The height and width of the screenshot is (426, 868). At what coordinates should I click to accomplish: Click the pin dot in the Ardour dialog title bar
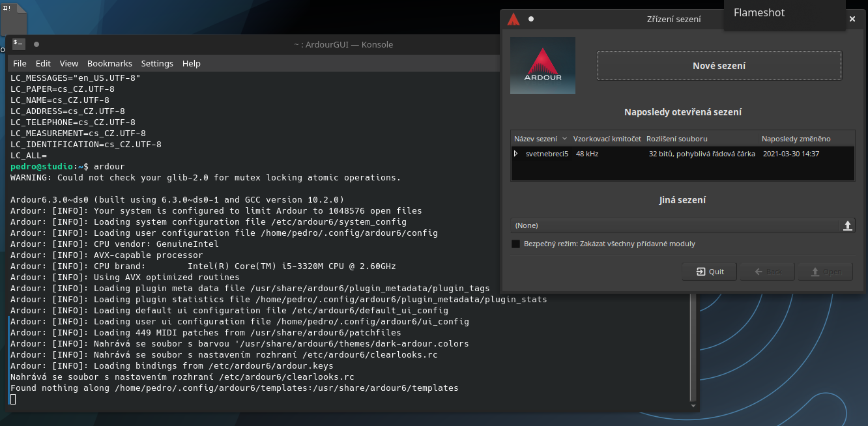(531, 19)
